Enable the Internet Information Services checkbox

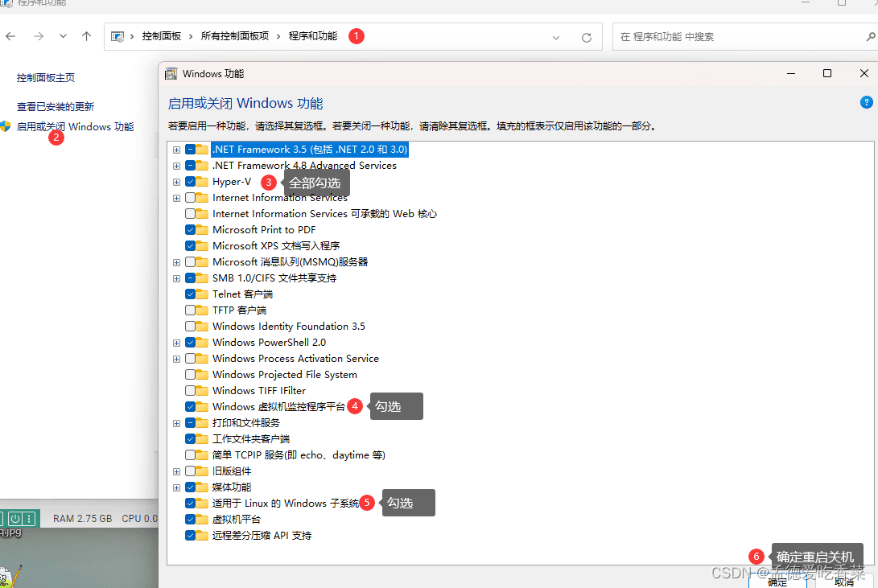pos(191,198)
